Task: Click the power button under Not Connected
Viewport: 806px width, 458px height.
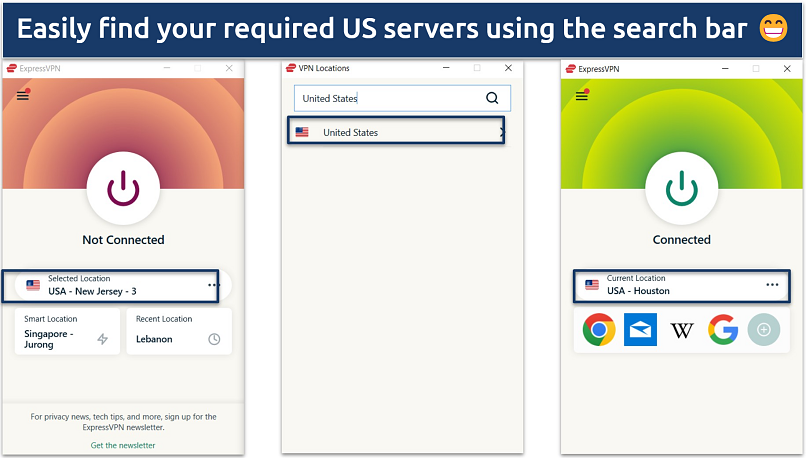Action: [x=122, y=187]
